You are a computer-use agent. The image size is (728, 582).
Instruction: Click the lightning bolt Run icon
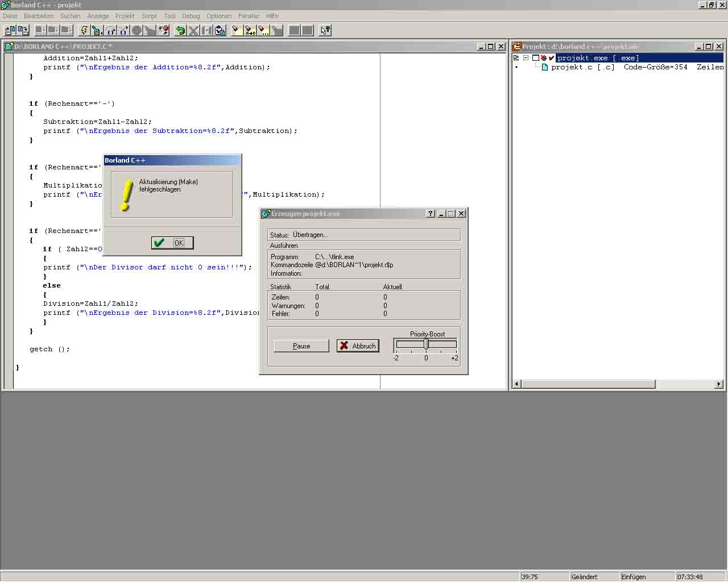pyautogui.click(x=84, y=30)
